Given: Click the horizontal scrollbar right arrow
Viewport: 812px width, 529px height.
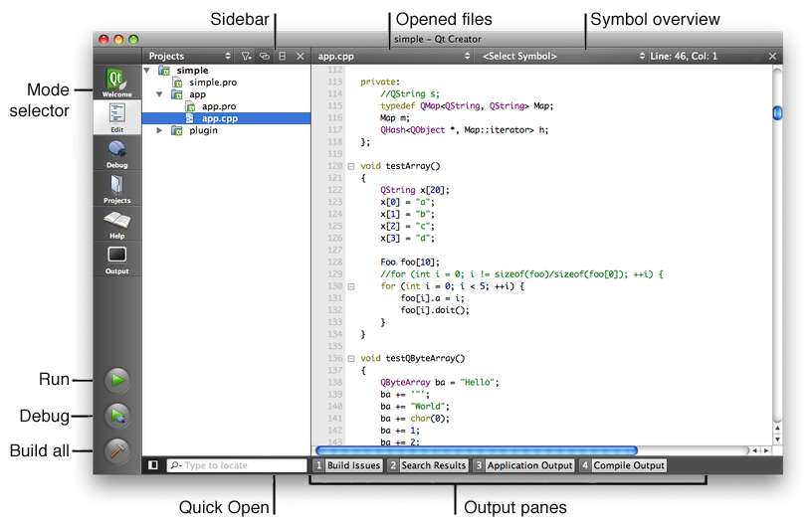Looking at the screenshot, I should [766, 450].
